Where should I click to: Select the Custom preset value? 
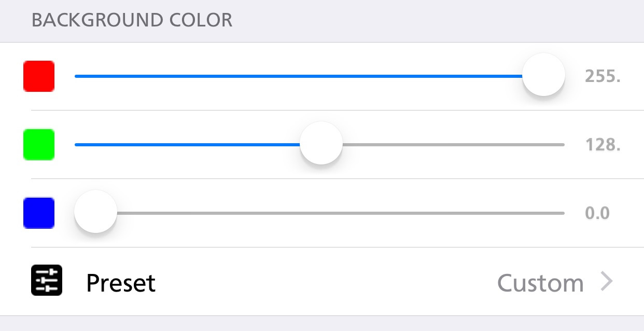coord(540,283)
